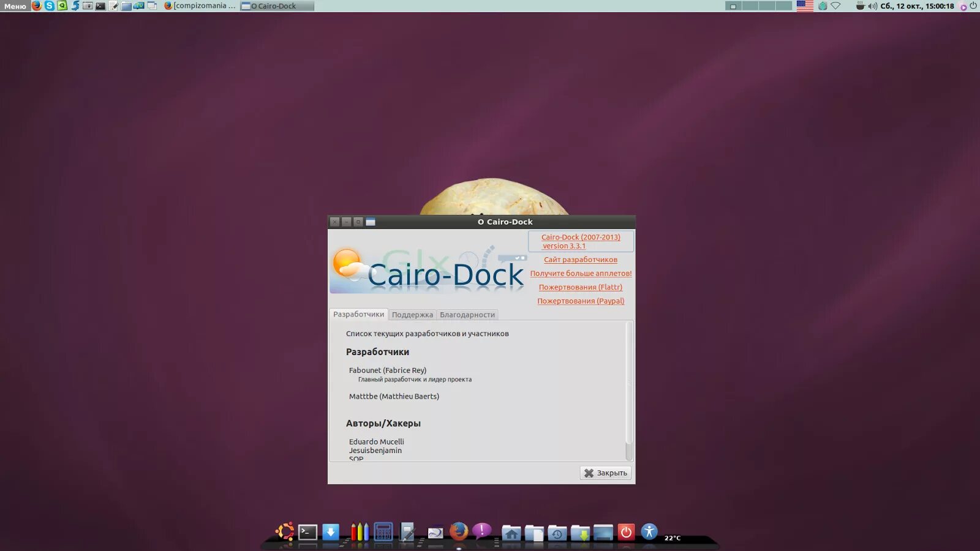Click the red power button in the dock
This screenshot has width=980, height=551.
click(626, 532)
